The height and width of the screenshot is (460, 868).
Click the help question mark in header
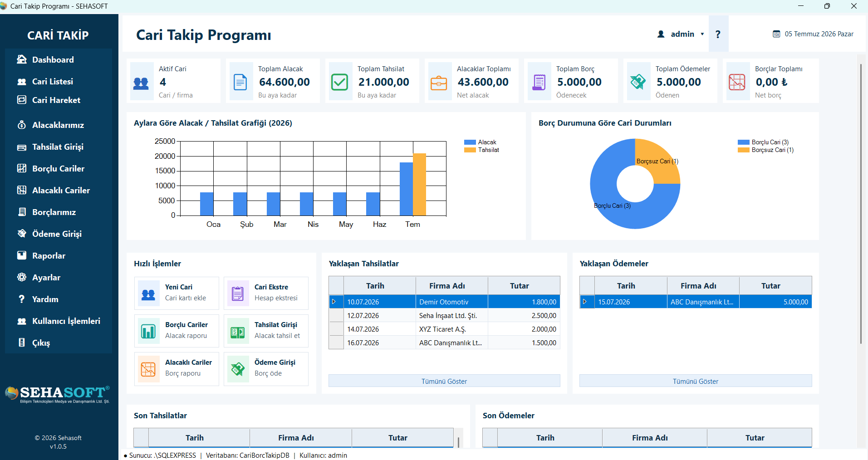pyautogui.click(x=718, y=34)
